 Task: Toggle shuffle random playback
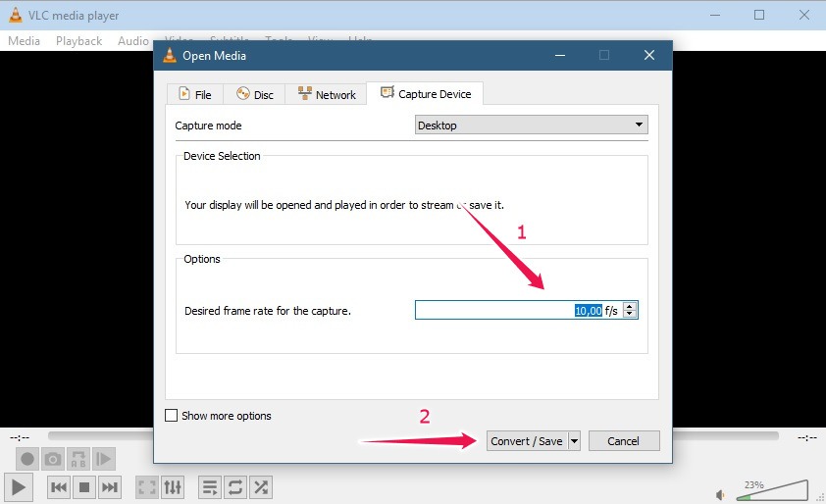tap(261, 487)
